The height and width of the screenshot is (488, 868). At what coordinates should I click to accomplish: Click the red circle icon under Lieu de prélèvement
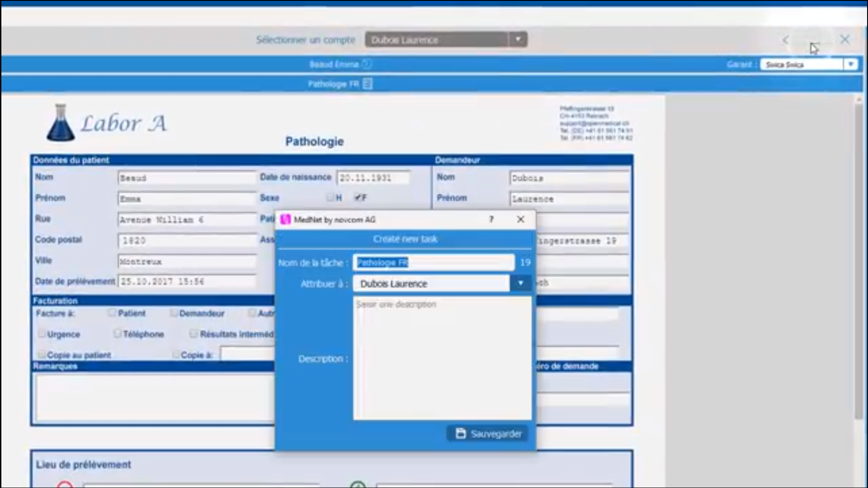pyautogui.click(x=65, y=484)
